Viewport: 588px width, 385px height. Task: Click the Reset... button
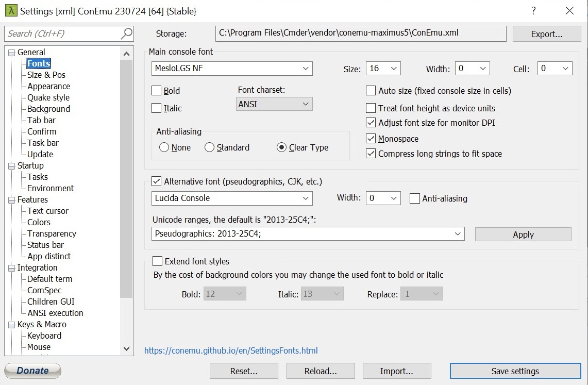[244, 371]
